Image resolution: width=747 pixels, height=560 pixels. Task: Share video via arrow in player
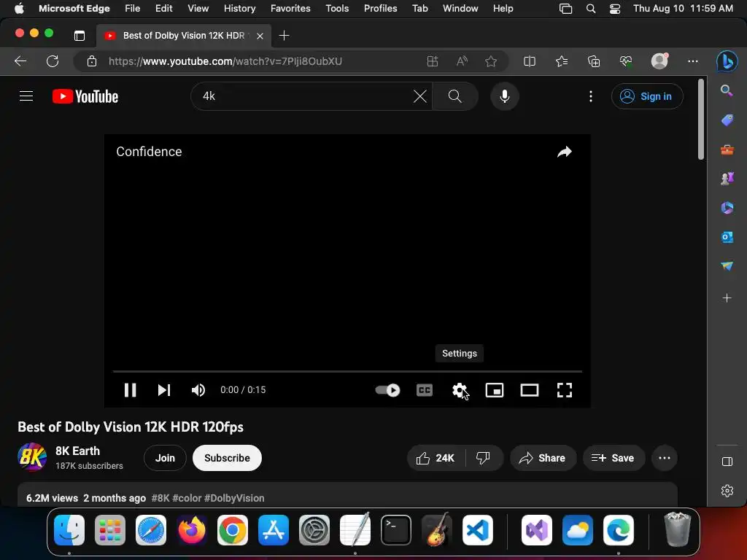click(x=565, y=152)
